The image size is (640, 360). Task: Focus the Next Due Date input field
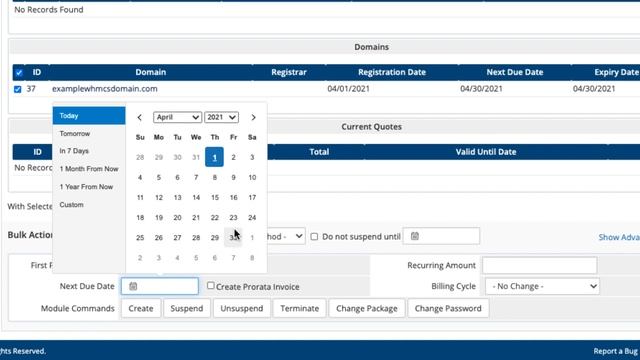click(x=160, y=286)
